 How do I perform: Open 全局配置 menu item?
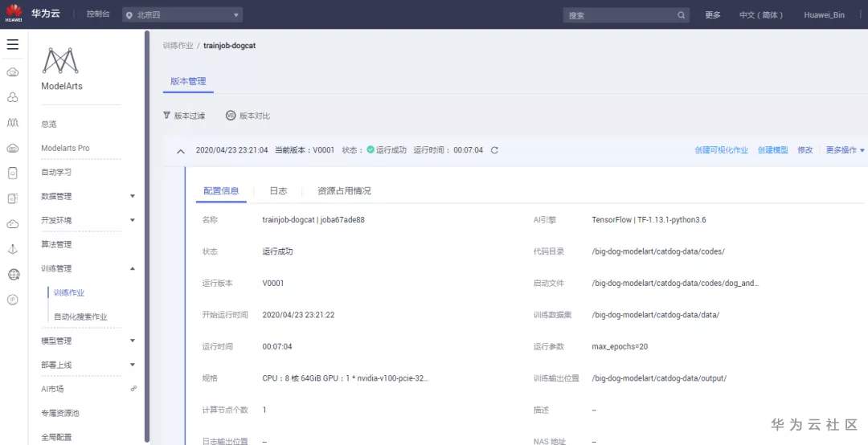[x=56, y=437]
